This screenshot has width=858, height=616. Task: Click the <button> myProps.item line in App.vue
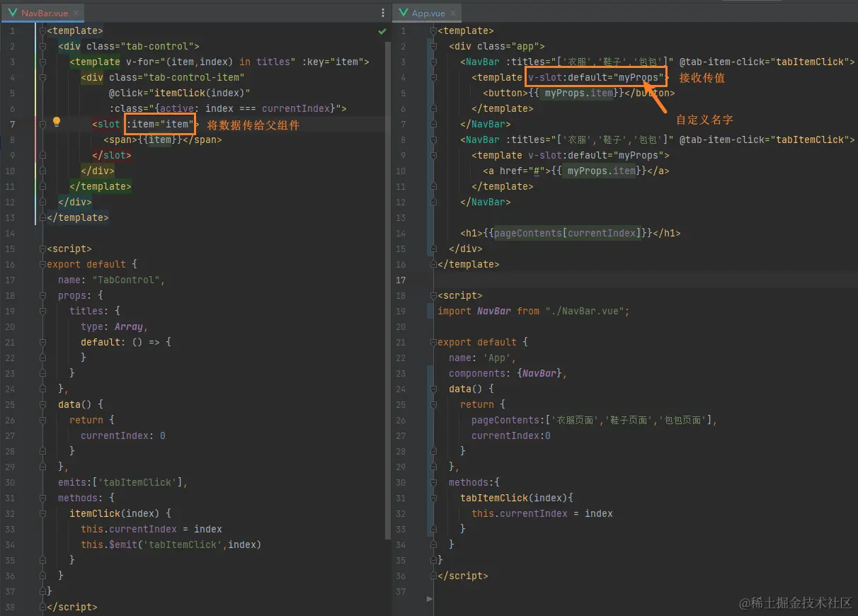click(x=578, y=93)
